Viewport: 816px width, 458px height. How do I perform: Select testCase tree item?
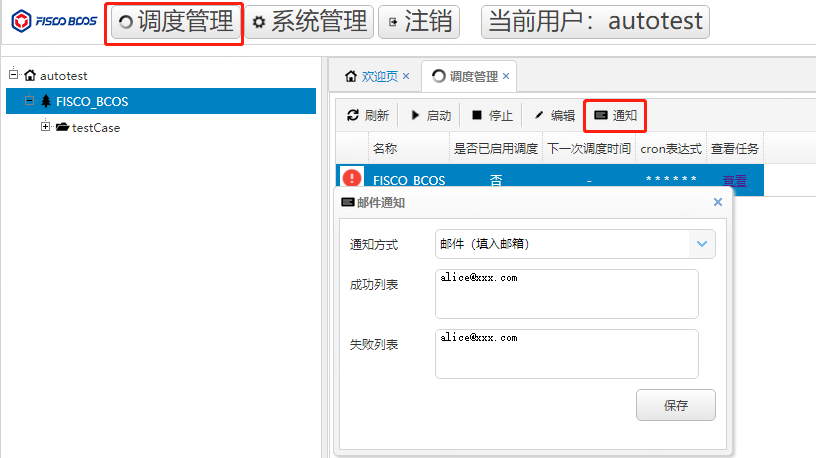96,128
